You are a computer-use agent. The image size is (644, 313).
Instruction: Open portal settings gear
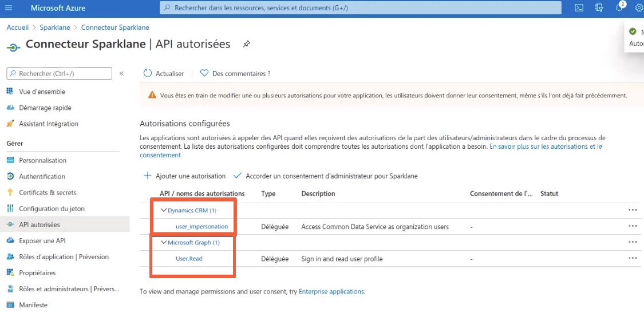(x=639, y=8)
